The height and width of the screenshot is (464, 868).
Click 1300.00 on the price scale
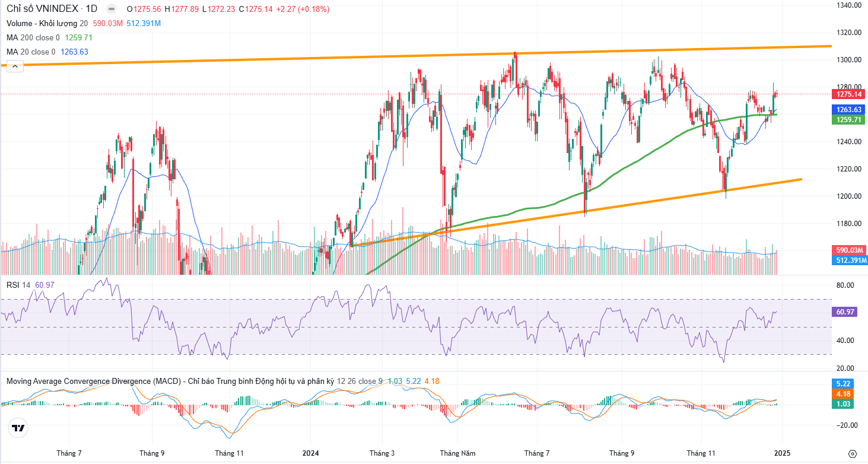(x=849, y=60)
